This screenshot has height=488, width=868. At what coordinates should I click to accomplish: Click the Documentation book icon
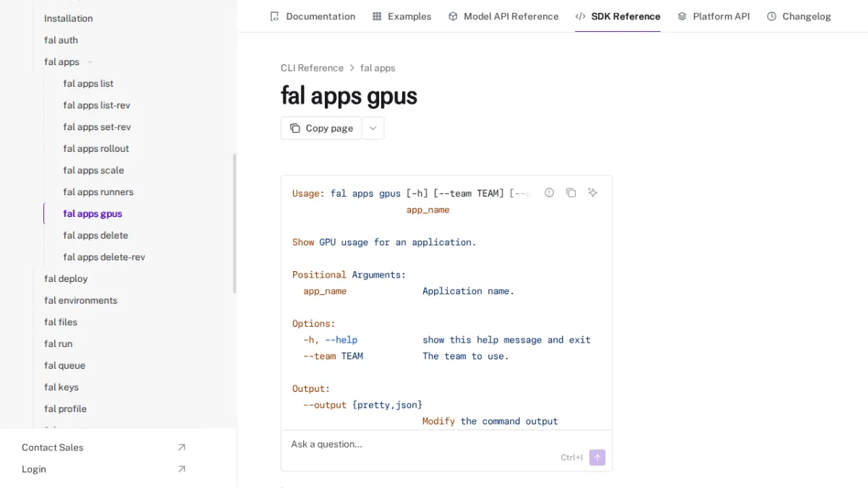point(274,16)
